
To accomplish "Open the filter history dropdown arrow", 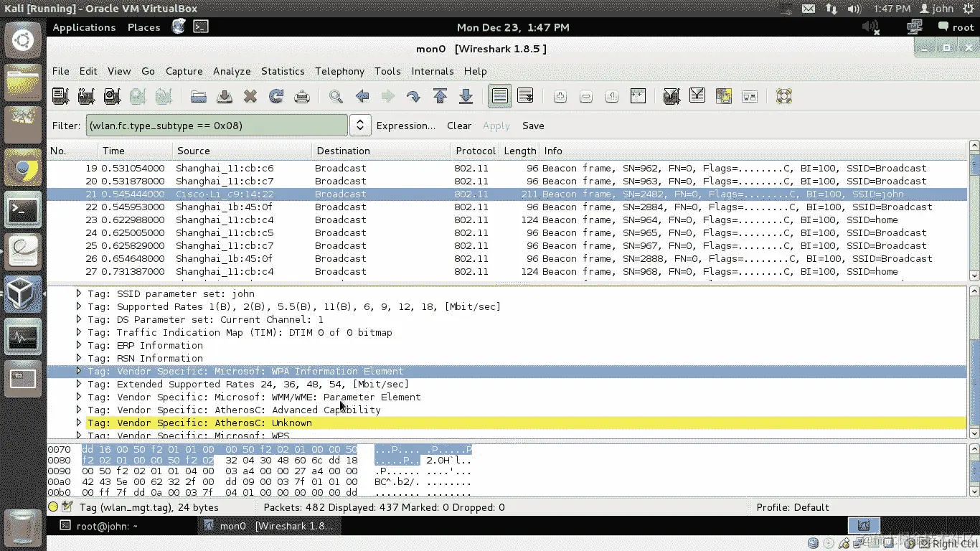I will [x=360, y=126].
